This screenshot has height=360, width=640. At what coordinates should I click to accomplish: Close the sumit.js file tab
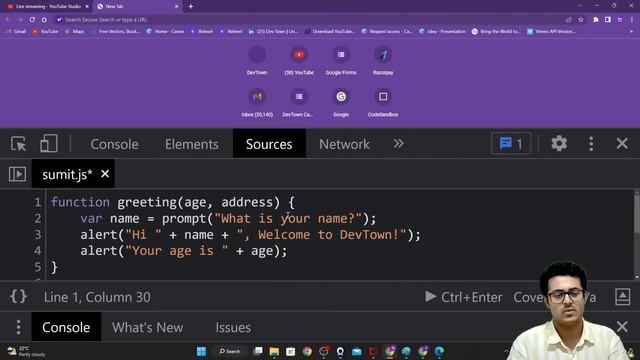pos(105,174)
